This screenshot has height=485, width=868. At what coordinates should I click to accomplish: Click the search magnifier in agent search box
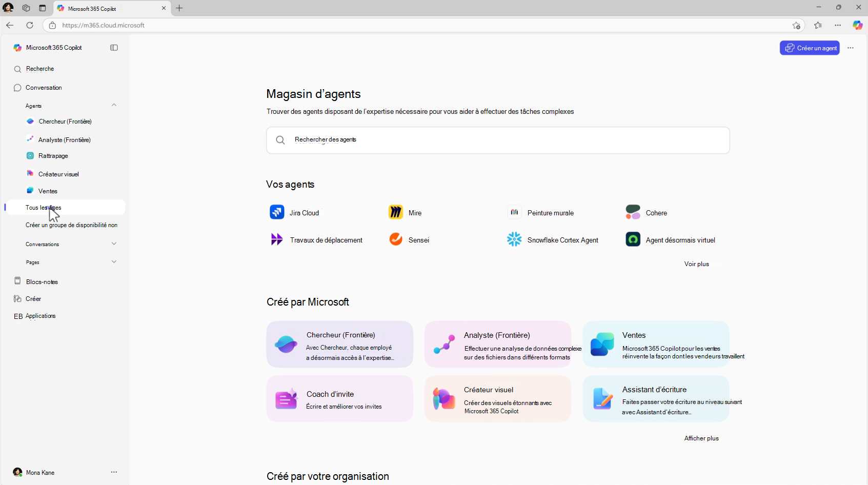280,140
